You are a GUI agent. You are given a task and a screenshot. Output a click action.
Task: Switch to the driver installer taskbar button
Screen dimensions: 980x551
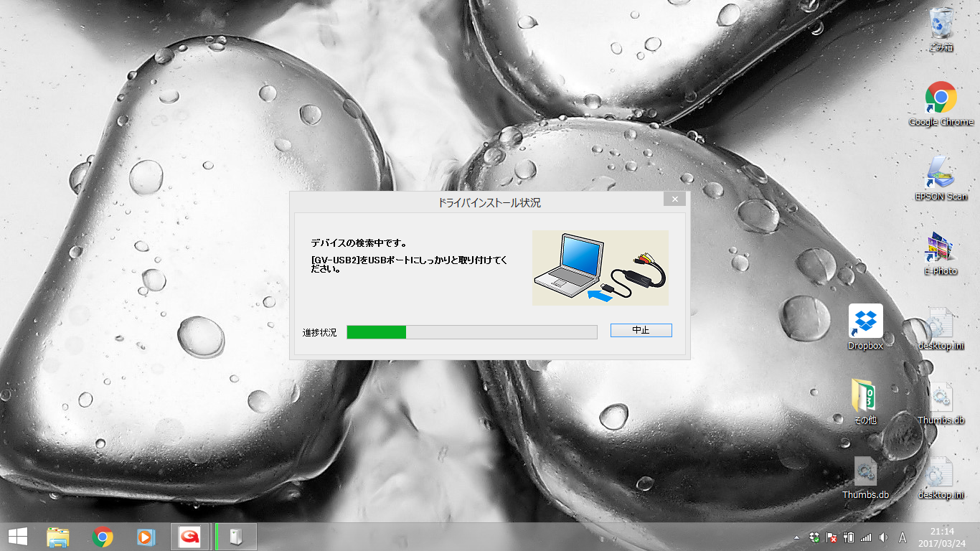(236, 537)
